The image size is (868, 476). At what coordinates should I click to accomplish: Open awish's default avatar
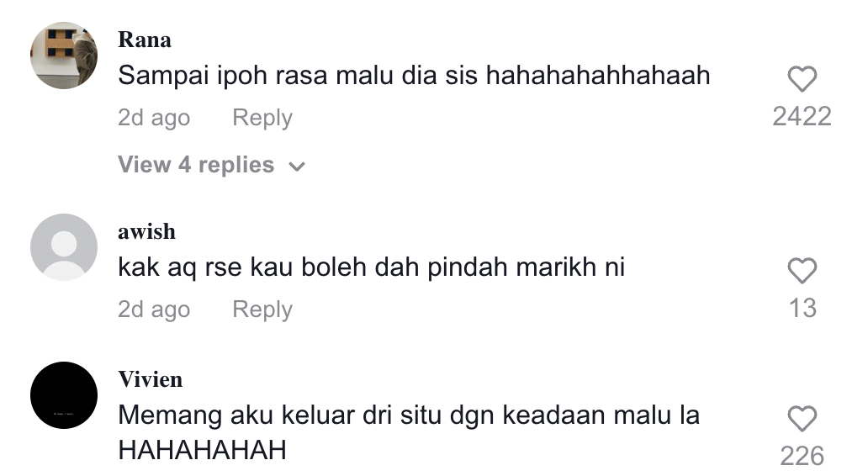point(64,247)
